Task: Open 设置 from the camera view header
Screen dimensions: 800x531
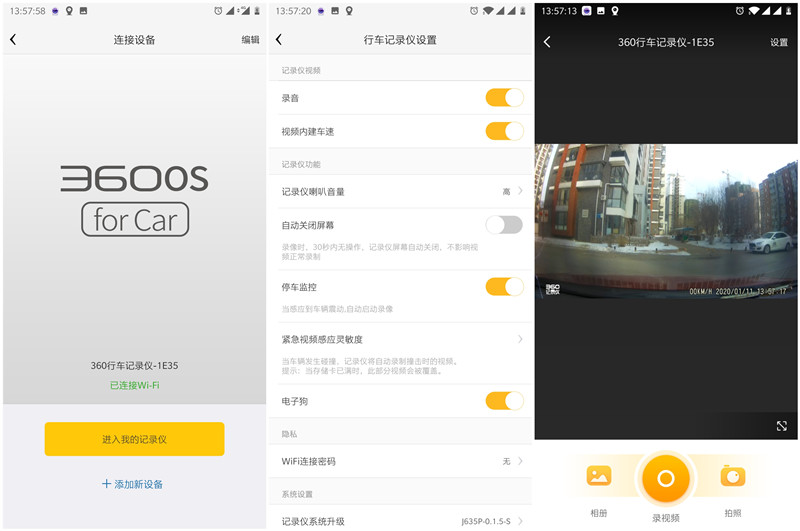Action: click(x=779, y=42)
